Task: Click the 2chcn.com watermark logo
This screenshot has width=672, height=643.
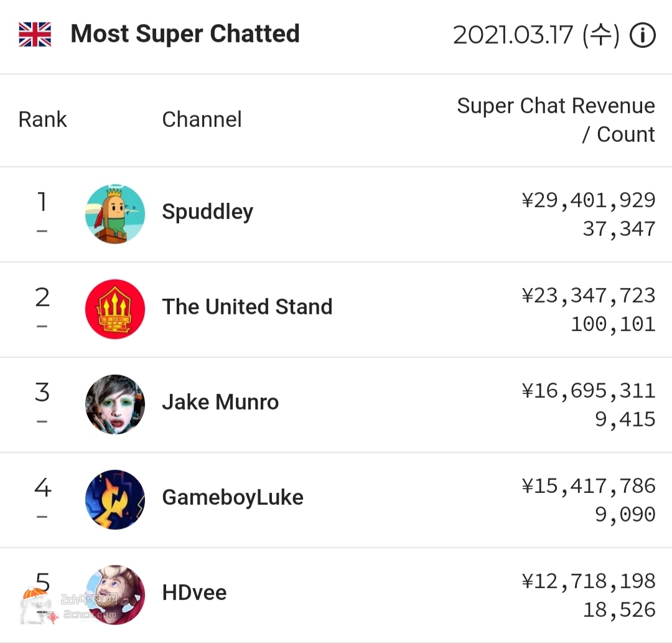Action: [x=70, y=605]
